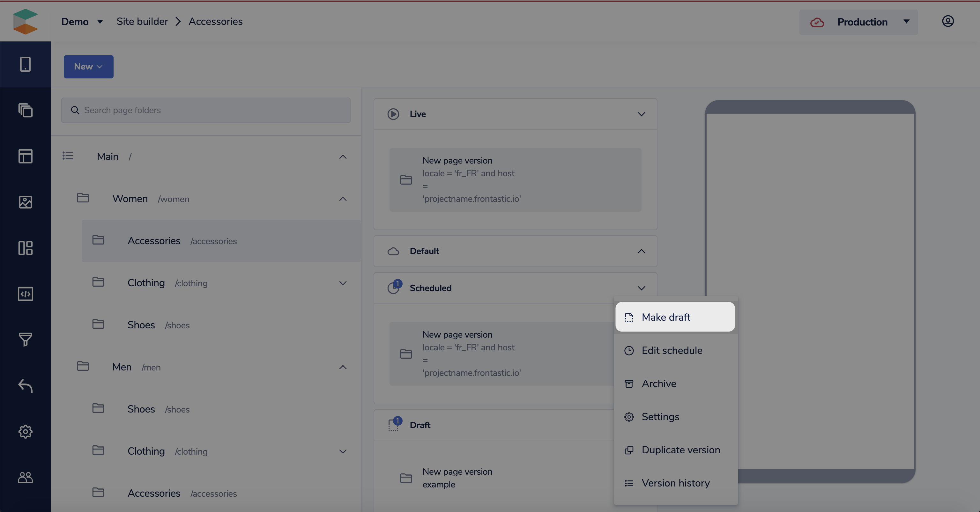Click the user profile icon top right
Screen dimensions: 980x512
pyautogui.click(x=948, y=21)
